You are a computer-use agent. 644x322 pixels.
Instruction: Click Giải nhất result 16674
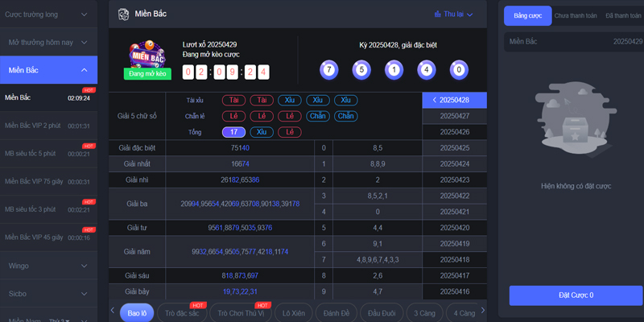(240, 164)
